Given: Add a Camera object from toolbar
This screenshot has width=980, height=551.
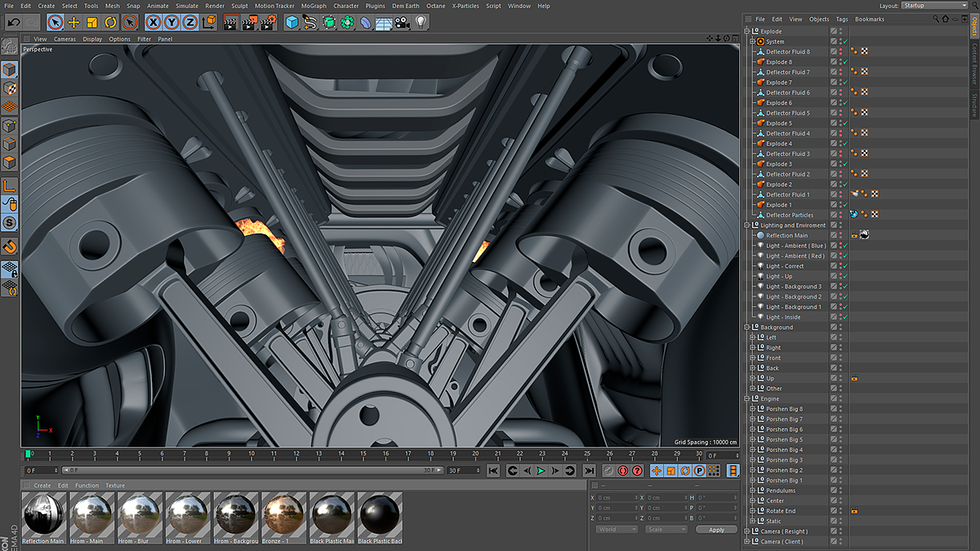Looking at the screenshot, I should (x=402, y=23).
